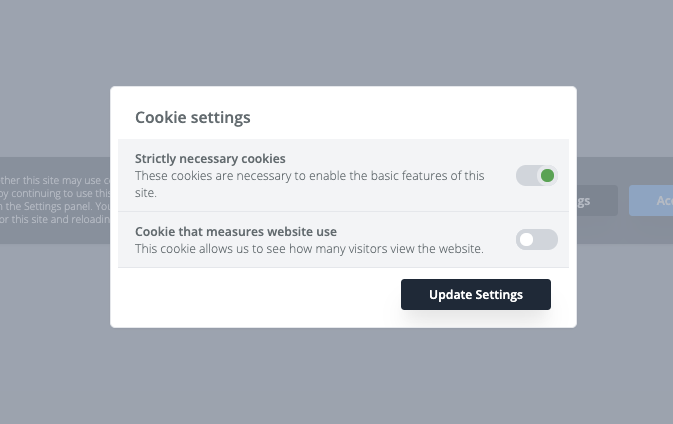Image resolution: width=673 pixels, height=424 pixels.
Task: Click the dimmed Accept button behind the dialog
Action: pyautogui.click(x=651, y=200)
